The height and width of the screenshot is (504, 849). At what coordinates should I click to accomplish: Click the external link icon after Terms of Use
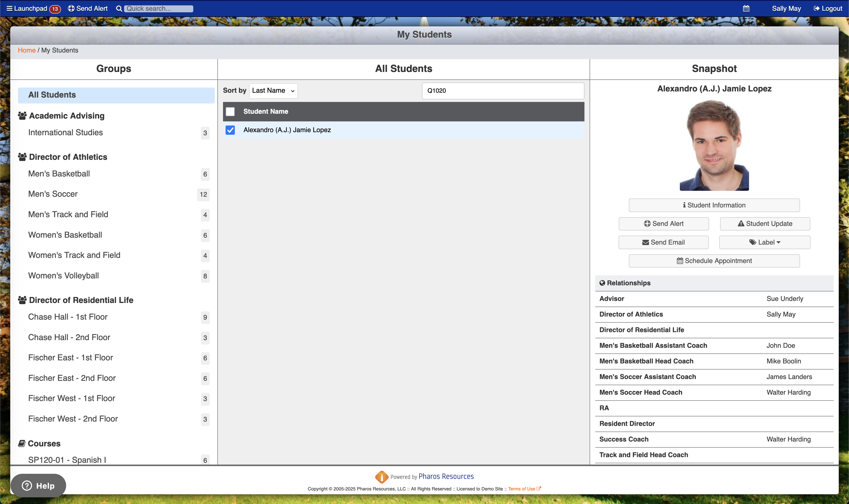[539, 488]
